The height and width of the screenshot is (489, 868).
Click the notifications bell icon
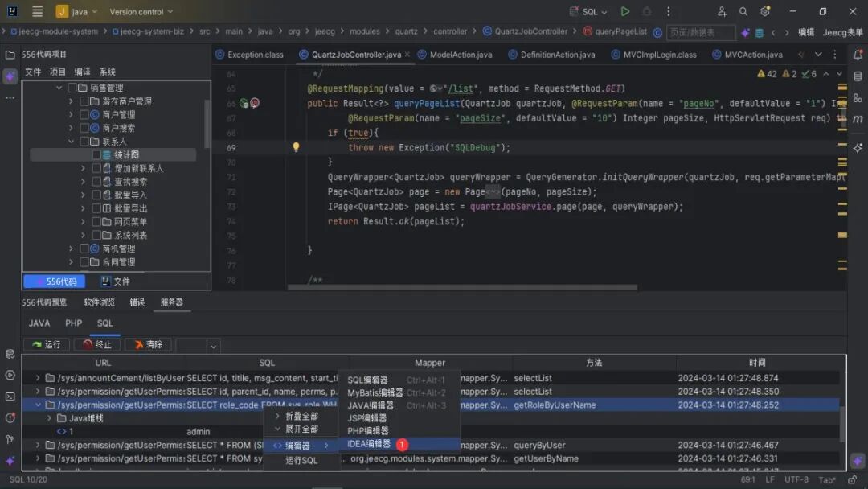pyautogui.click(x=858, y=55)
